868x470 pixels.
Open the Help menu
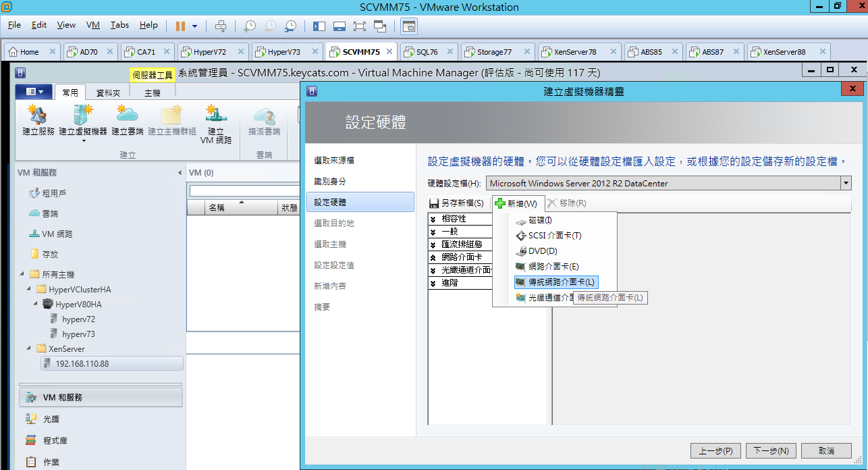tap(148, 25)
